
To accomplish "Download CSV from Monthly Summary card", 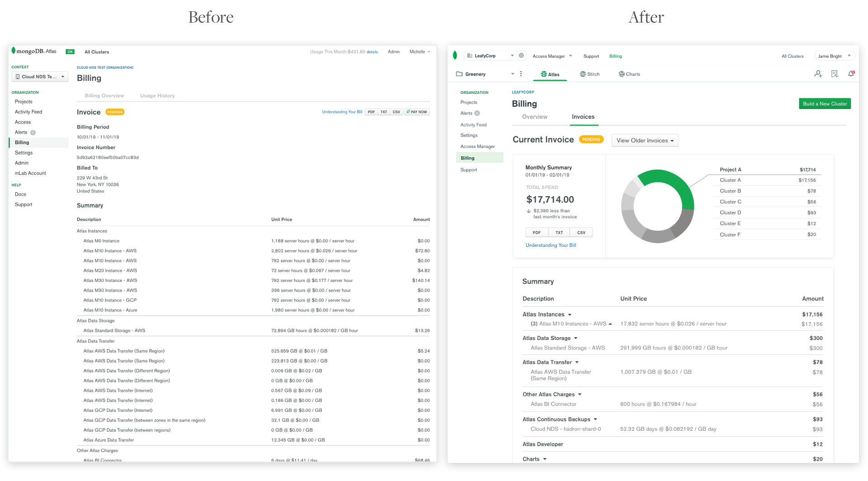I will pos(581,232).
